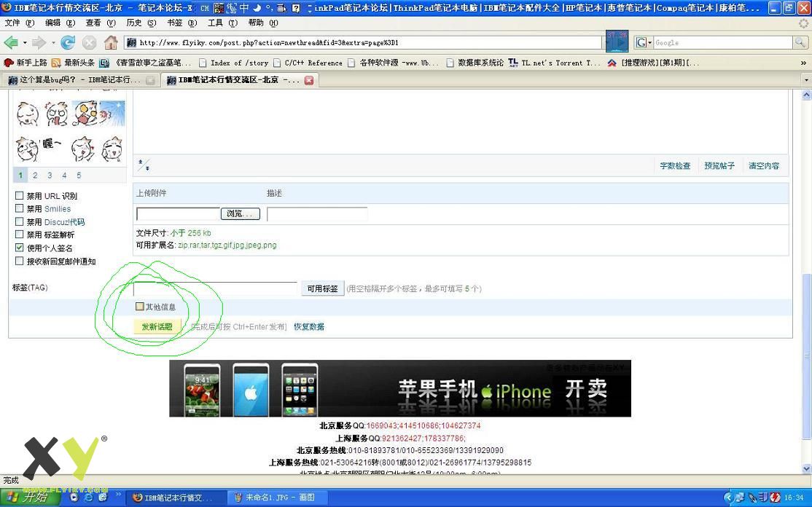This screenshot has height=507, width=812.
Task: Click the page scrollbar down arrow
Action: (806, 468)
